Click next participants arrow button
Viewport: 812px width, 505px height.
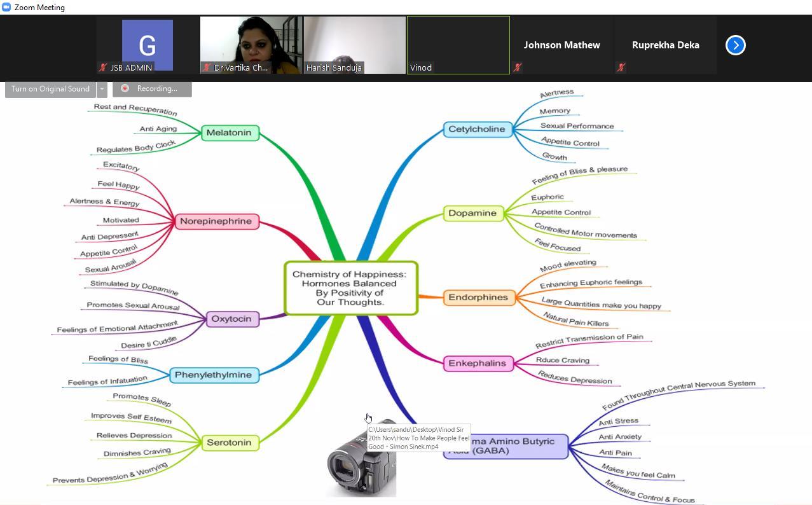pos(735,45)
